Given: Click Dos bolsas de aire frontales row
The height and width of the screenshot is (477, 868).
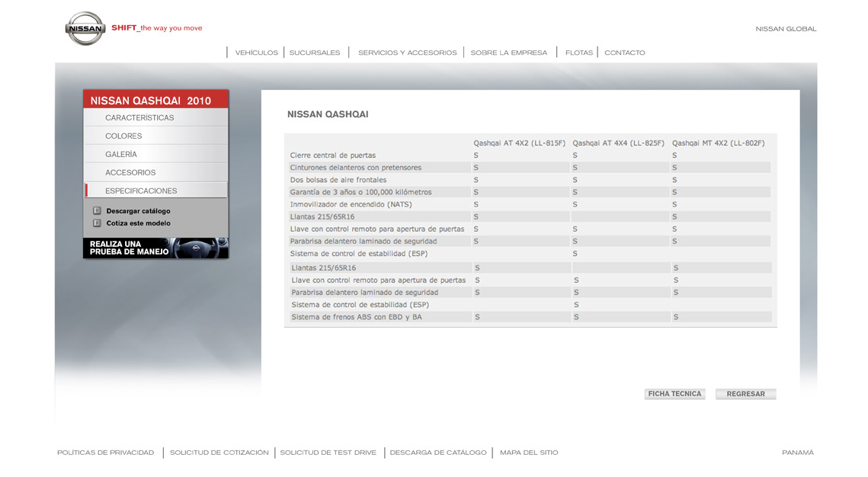Looking at the screenshot, I should 530,180.
